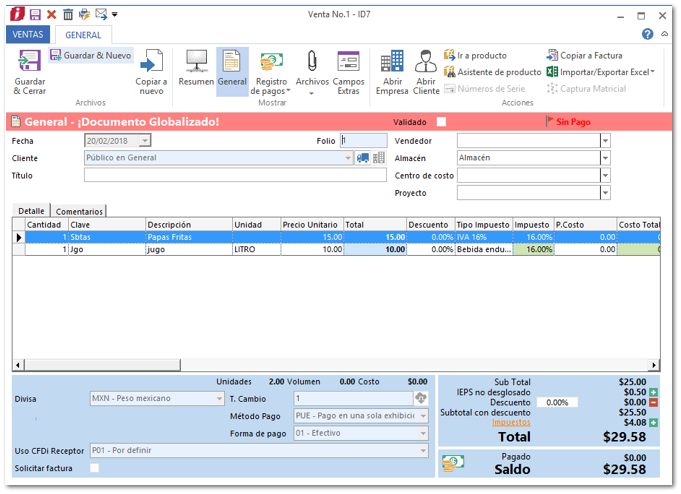This screenshot has height=494, width=681.
Task: Toggle the Validado checkbox
Action: coord(441,122)
